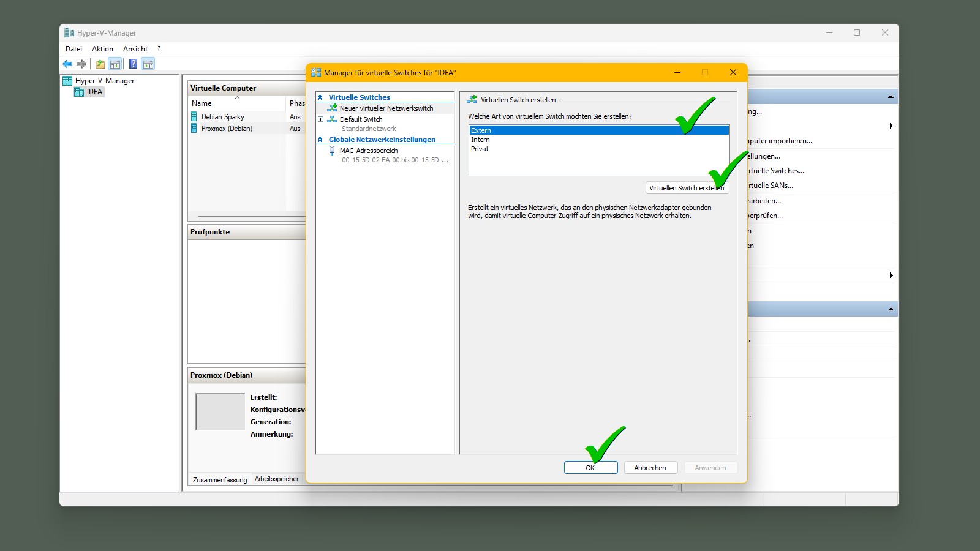The width and height of the screenshot is (980, 551).
Task: Click the folder Up one level icon
Action: [100, 64]
